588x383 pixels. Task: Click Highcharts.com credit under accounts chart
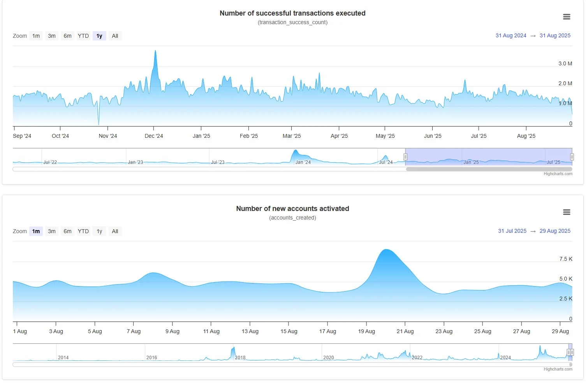click(558, 369)
